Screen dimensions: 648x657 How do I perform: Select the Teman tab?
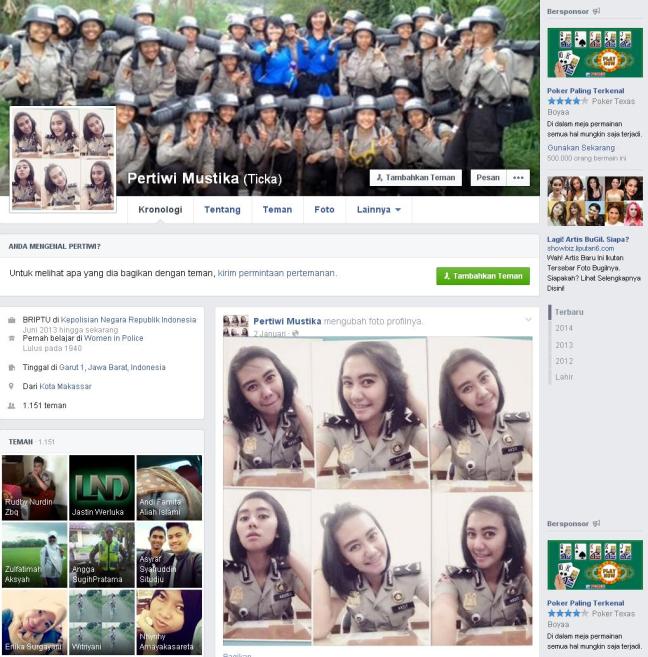point(277,210)
